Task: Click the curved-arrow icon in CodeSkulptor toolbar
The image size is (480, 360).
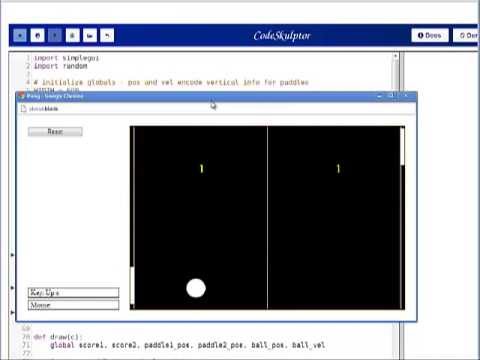Action: coord(107,35)
